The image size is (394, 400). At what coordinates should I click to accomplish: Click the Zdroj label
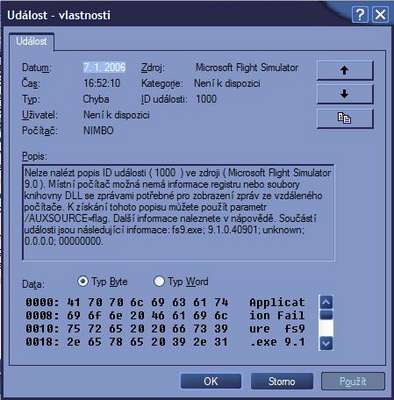153,68
